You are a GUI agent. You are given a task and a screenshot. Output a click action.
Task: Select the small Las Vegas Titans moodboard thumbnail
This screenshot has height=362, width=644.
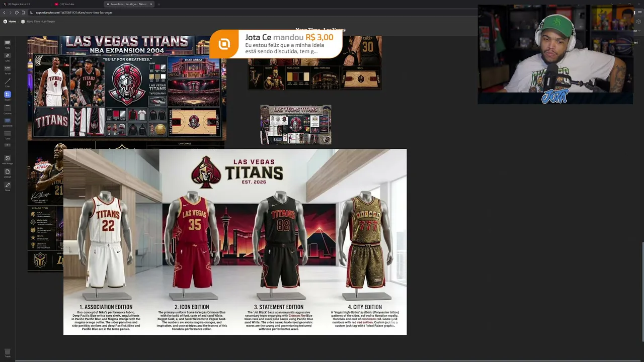click(296, 125)
